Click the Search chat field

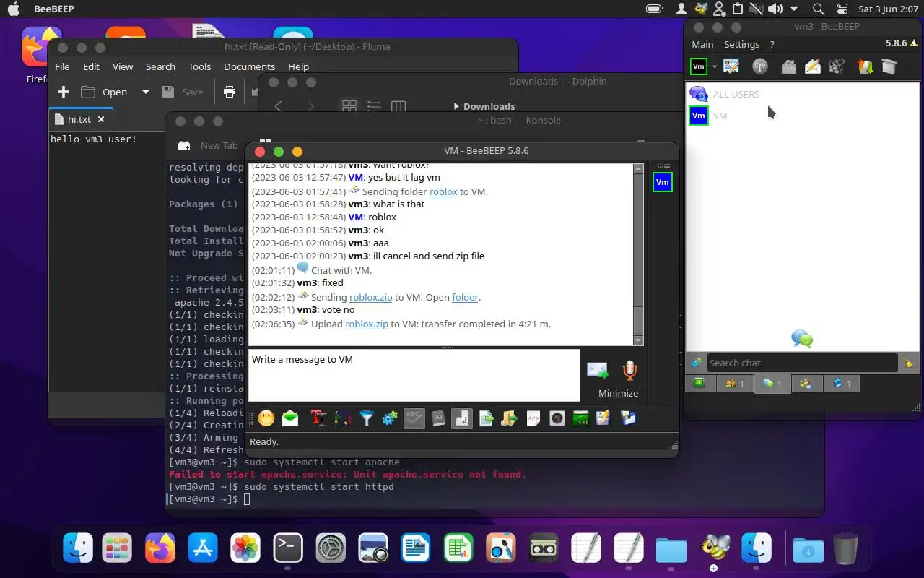coord(801,363)
